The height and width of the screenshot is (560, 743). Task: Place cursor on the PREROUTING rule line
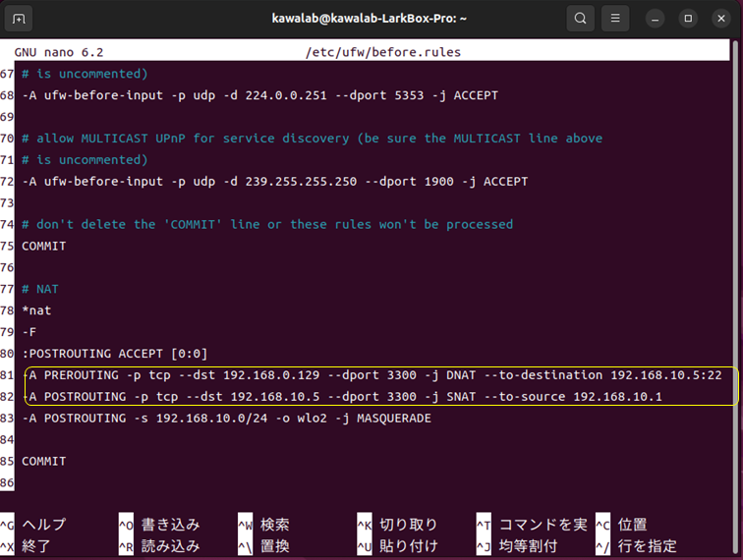point(295,375)
